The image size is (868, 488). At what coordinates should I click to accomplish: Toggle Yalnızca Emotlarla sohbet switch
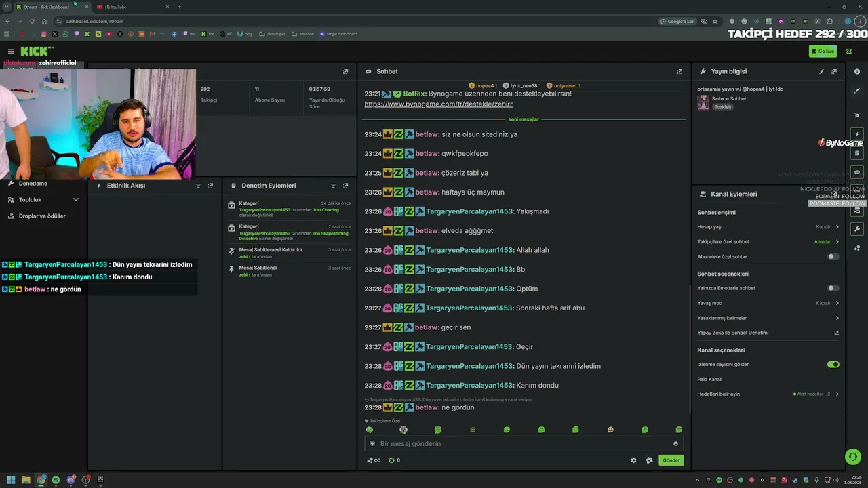coord(833,288)
